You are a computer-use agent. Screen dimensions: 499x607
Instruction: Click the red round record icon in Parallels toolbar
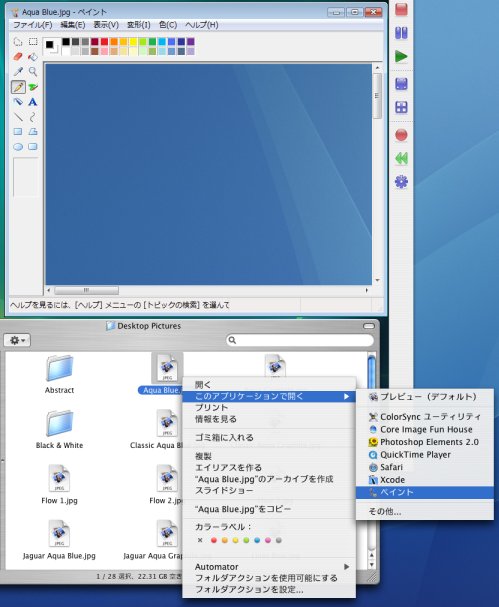tap(401, 135)
